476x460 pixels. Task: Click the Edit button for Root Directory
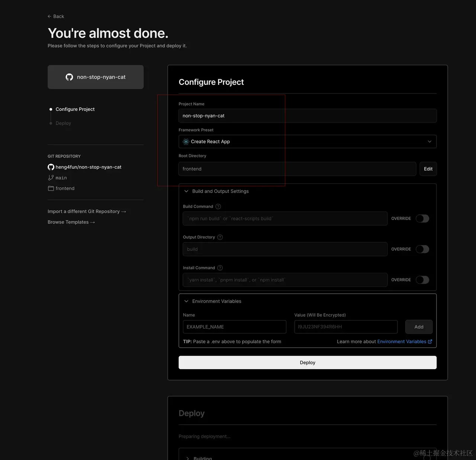tap(428, 169)
